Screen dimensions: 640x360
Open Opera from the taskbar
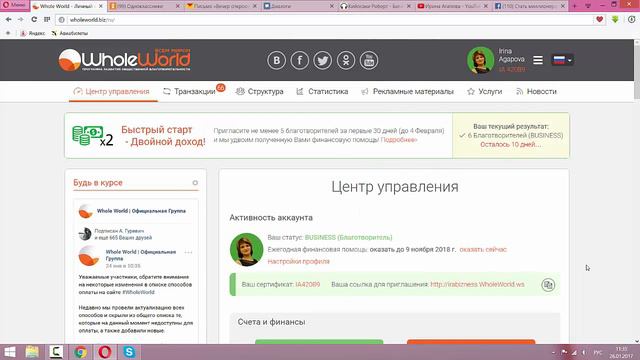pyautogui.click(x=104, y=352)
